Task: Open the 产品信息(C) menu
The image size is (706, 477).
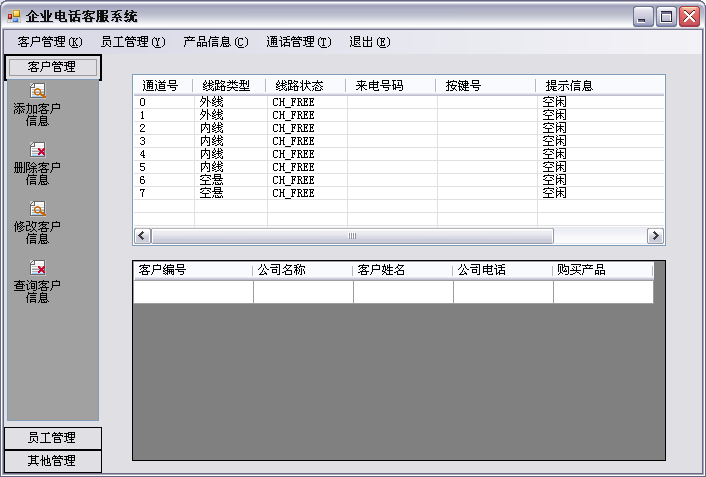Action: (x=216, y=42)
